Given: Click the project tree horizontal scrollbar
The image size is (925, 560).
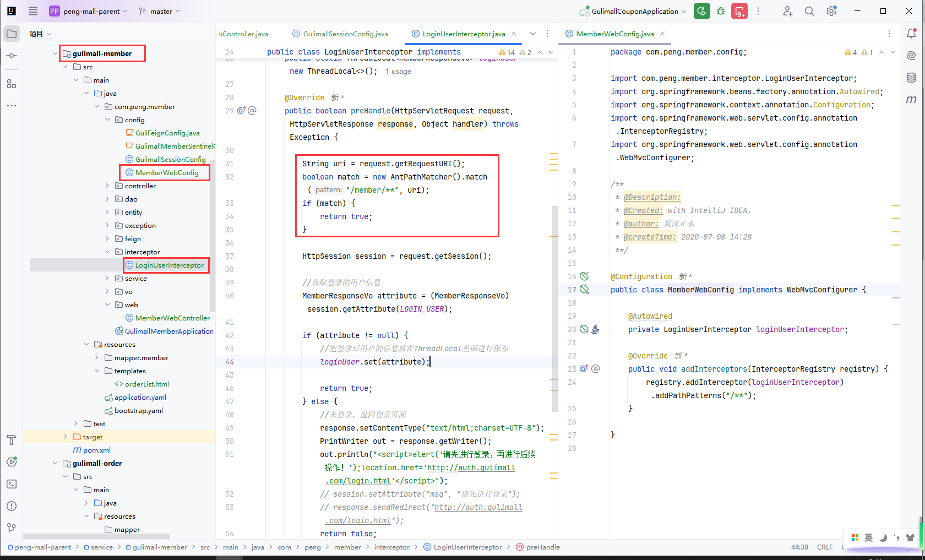Looking at the screenshot, I should coord(96,536).
